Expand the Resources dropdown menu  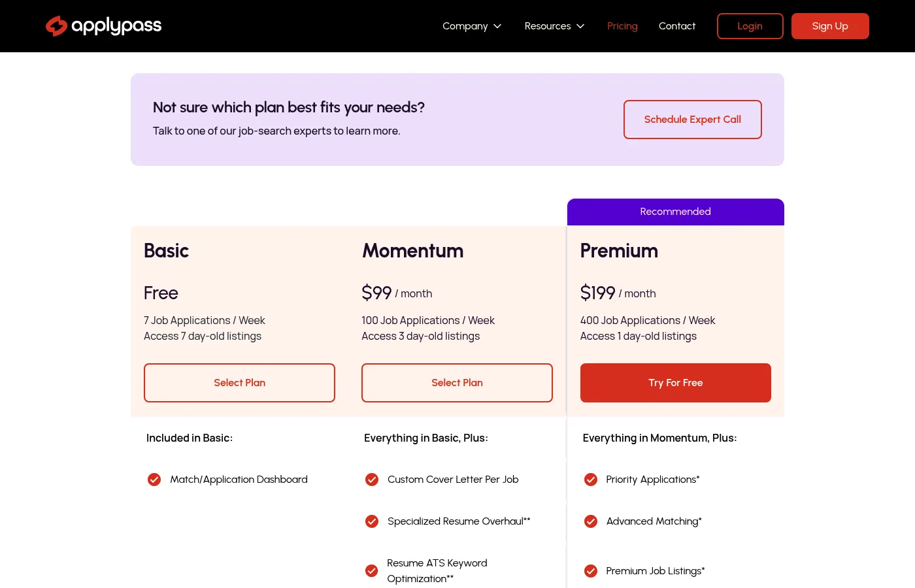click(554, 26)
